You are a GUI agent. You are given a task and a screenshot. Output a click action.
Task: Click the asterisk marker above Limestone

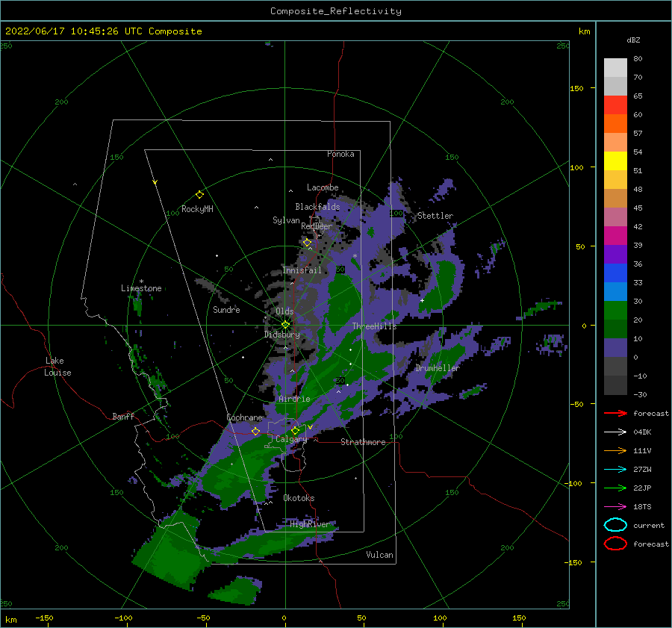141,282
